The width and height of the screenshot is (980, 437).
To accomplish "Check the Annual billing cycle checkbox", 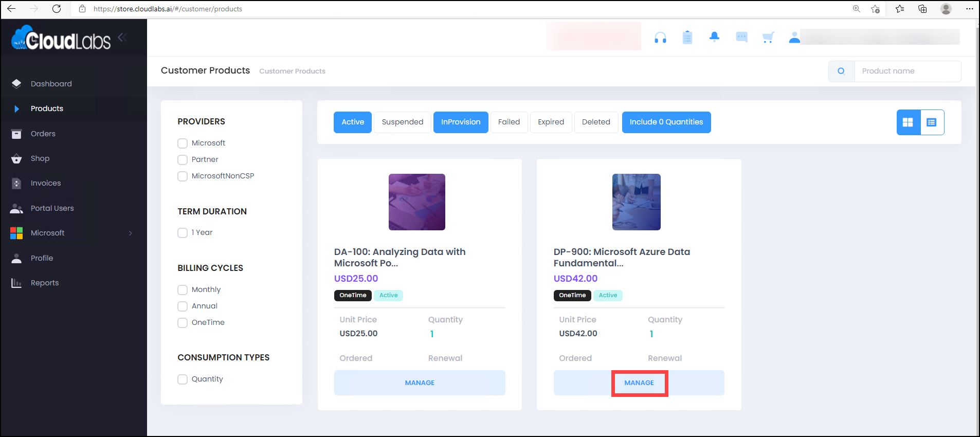I will click(183, 306).
